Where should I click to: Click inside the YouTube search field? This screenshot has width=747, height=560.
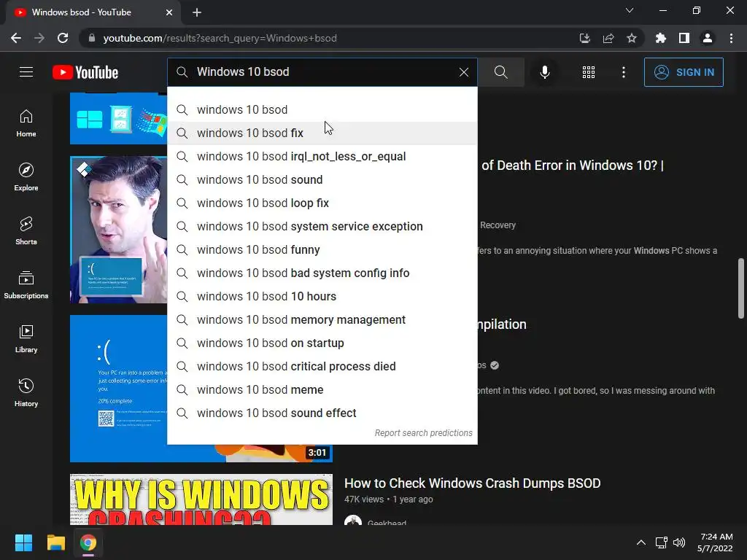tap(324, 72)
